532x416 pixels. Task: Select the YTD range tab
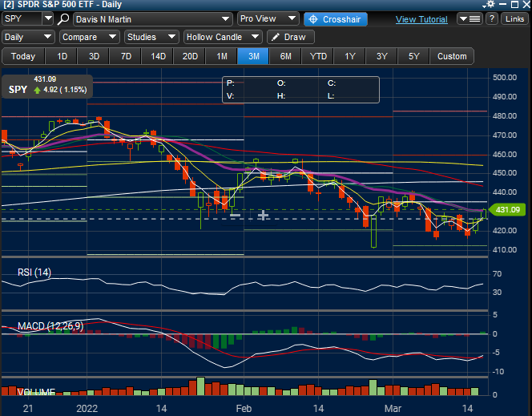[318, 56]
